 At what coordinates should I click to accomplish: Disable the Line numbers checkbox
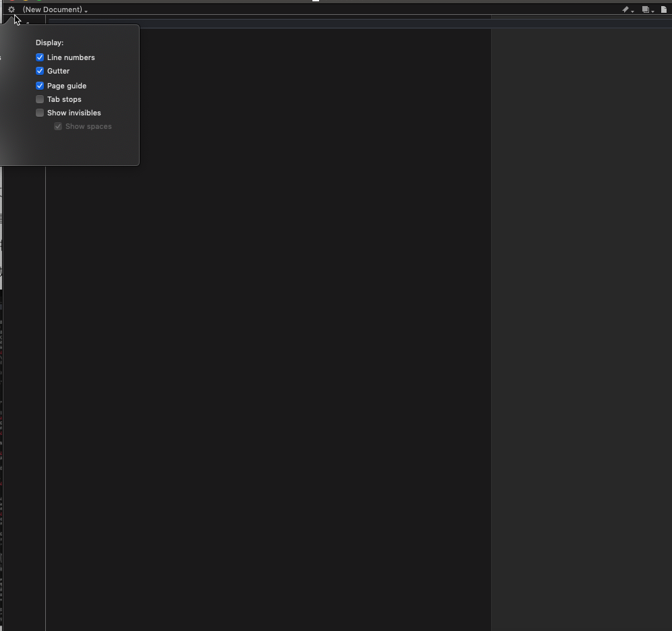40,57
